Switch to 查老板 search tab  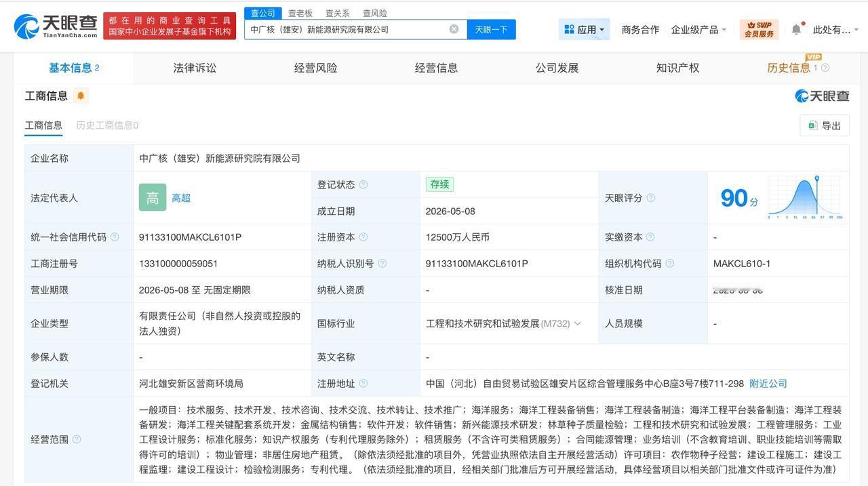(300, 13)
